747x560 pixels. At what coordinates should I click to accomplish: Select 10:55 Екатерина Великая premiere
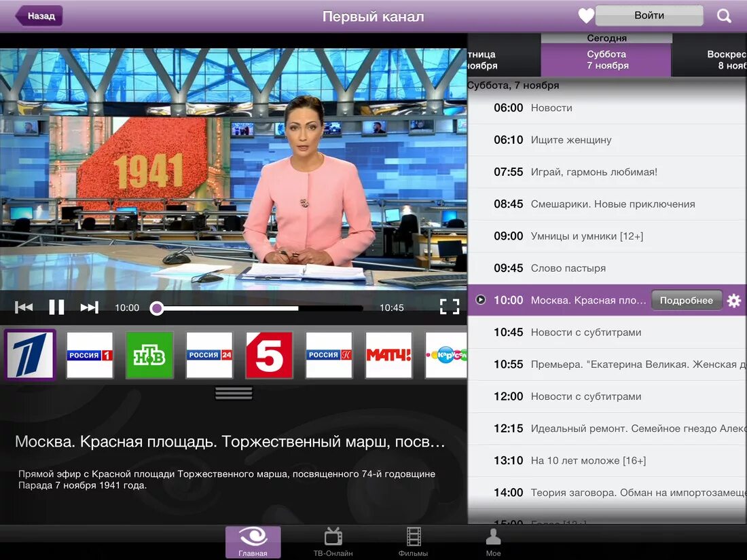click(x=607, y=365)
